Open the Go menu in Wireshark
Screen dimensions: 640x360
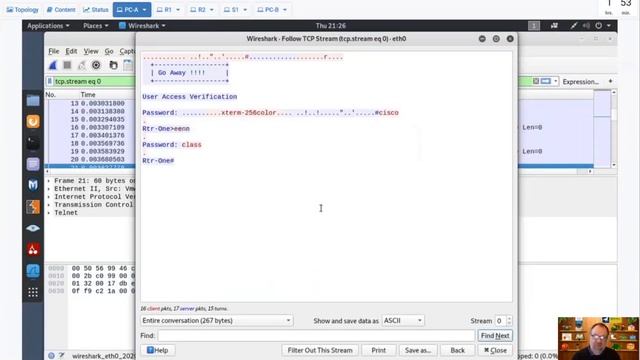click(x=109, y=51)
